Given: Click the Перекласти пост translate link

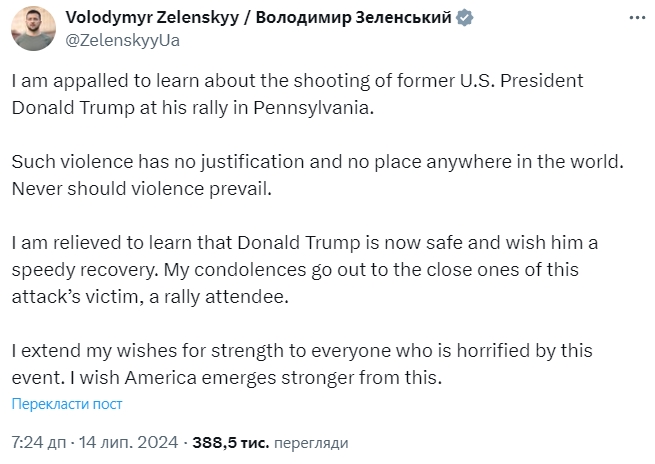Looking at the screenshot, I should [67, 404].
